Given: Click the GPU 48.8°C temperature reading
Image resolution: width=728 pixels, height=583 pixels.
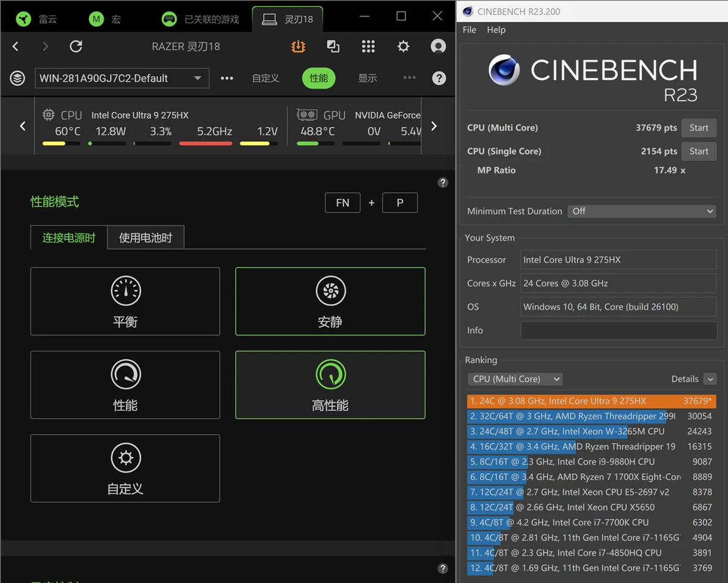Looking at the screenshot, I should pyautogui.click(x=318, y=131).
